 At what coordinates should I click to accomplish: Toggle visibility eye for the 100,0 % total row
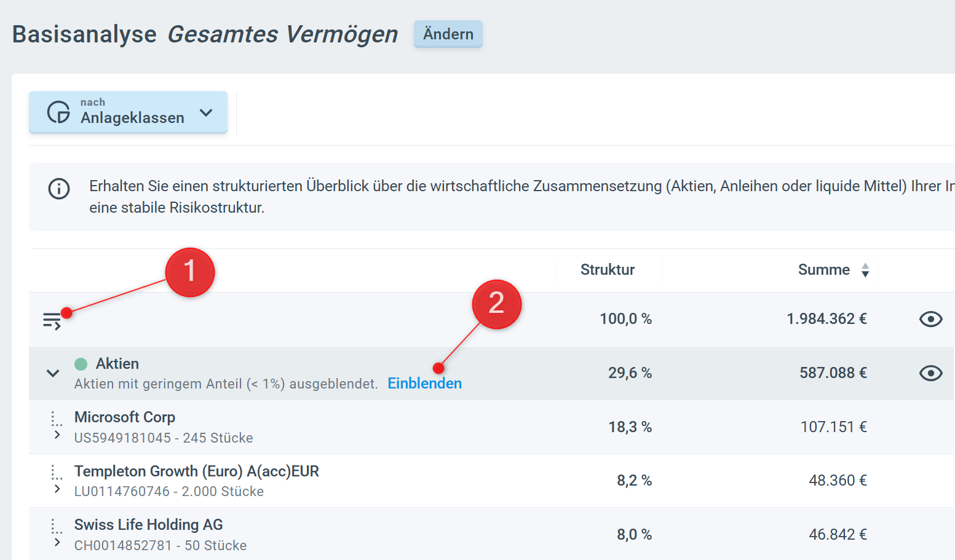[x=930, y=319]
